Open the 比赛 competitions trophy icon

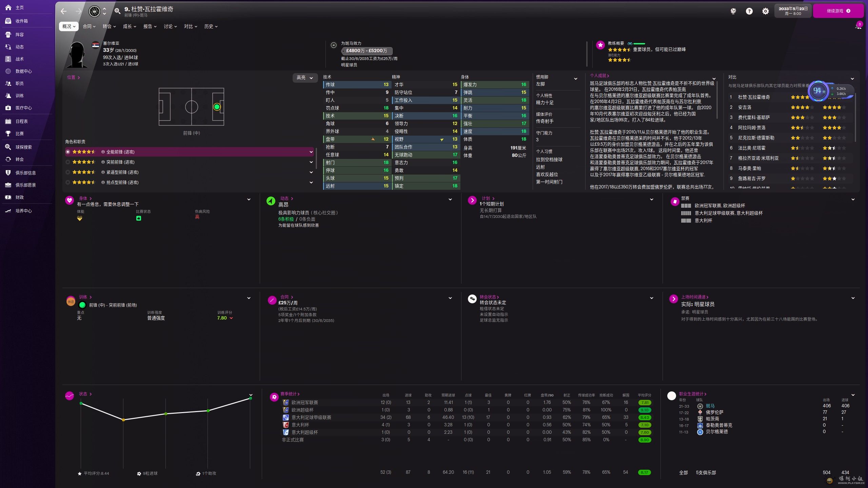[x=8, y=134]
